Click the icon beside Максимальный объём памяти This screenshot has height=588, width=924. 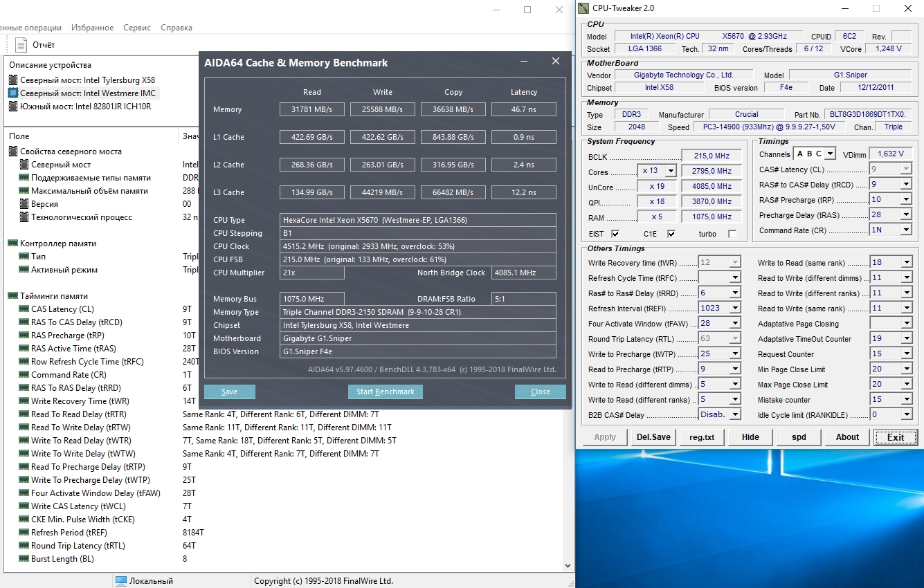point(24,191)
